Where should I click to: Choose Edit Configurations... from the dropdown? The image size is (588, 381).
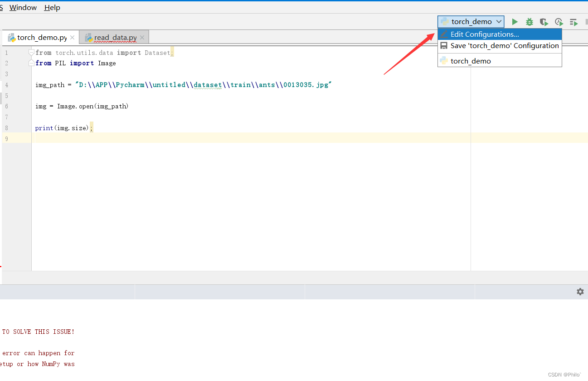pos(500,34)
